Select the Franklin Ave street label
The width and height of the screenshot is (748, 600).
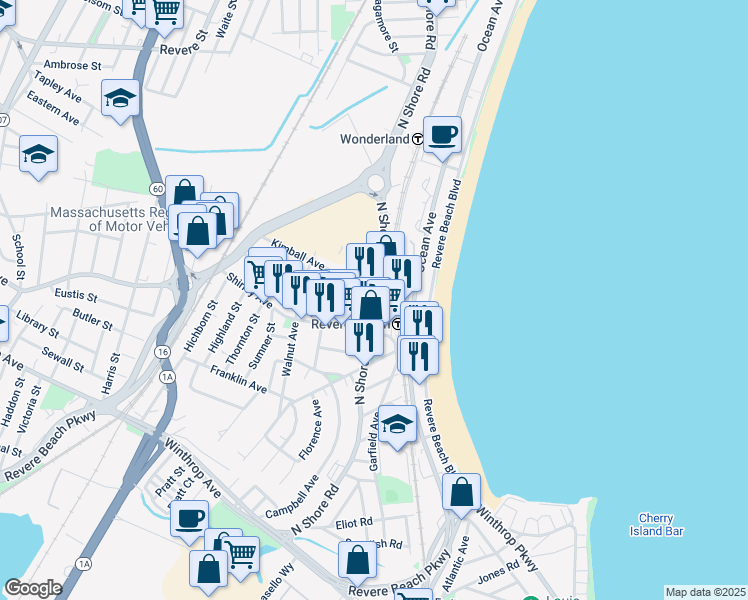(x=239, y=380)
